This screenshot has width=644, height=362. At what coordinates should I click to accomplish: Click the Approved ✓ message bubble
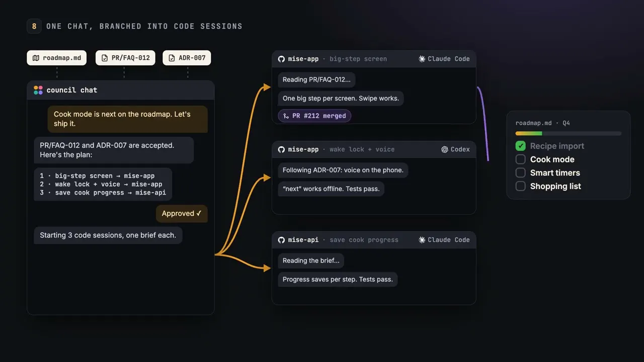click(182, 214)
